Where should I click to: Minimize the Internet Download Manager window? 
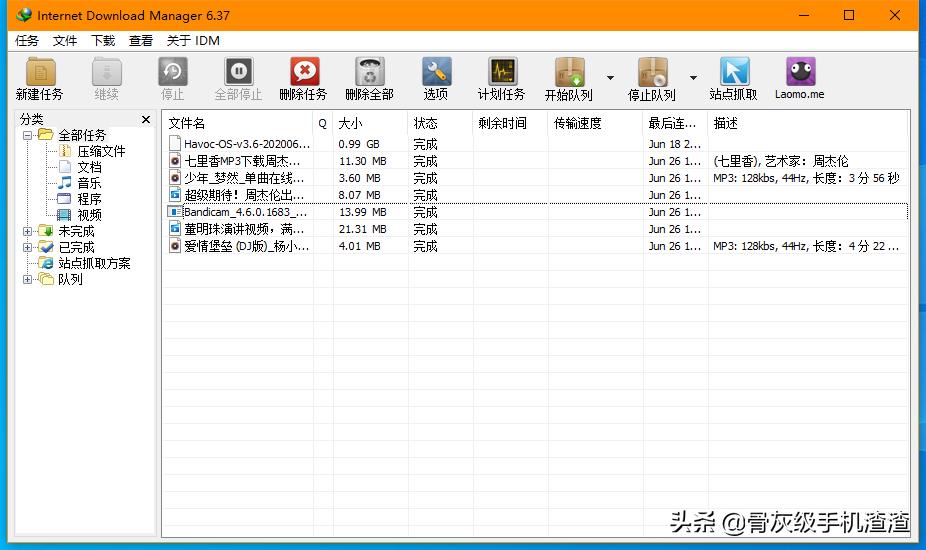(x=804, y=15)
